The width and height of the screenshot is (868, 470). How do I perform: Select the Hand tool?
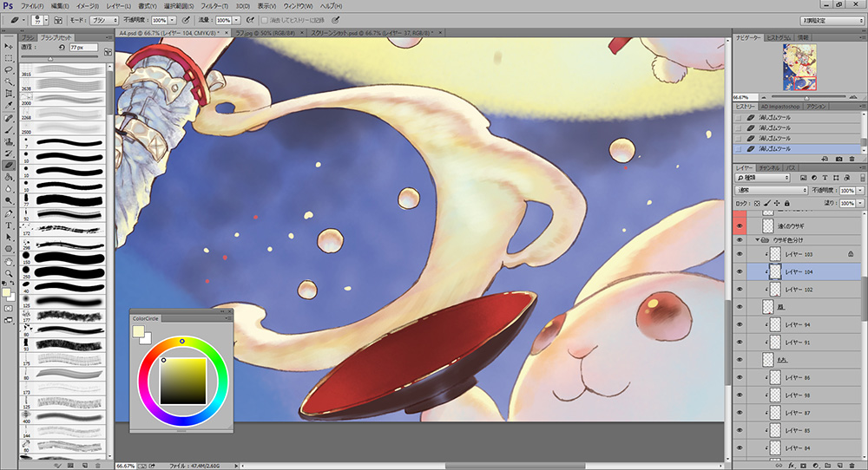click(x=9, y=261)
